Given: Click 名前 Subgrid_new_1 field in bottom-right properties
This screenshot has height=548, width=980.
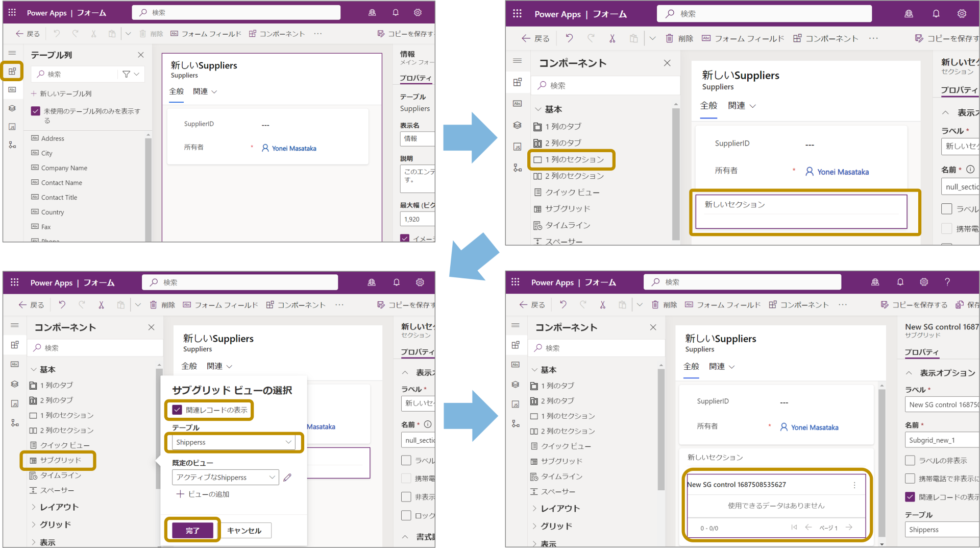Looking at the screenshot, I should coord(942,440).
